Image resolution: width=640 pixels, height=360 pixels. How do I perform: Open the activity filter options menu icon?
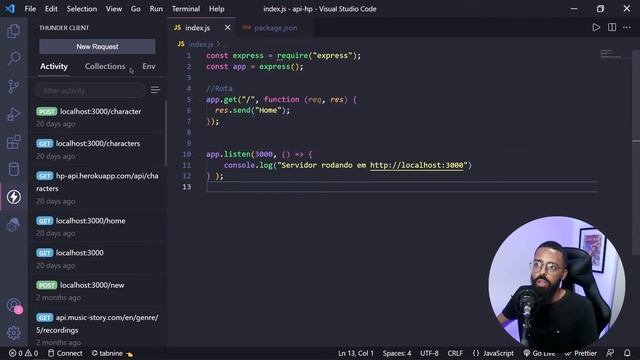pos(155,90)
